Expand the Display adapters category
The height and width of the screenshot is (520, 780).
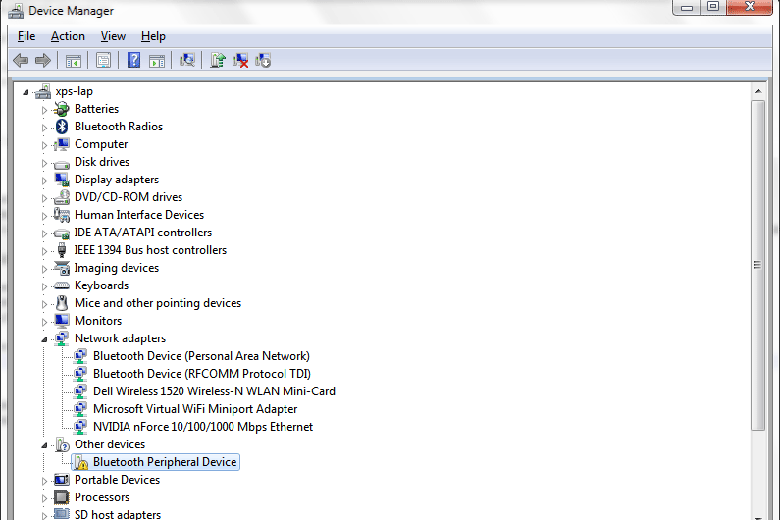[x=44, y=180]
